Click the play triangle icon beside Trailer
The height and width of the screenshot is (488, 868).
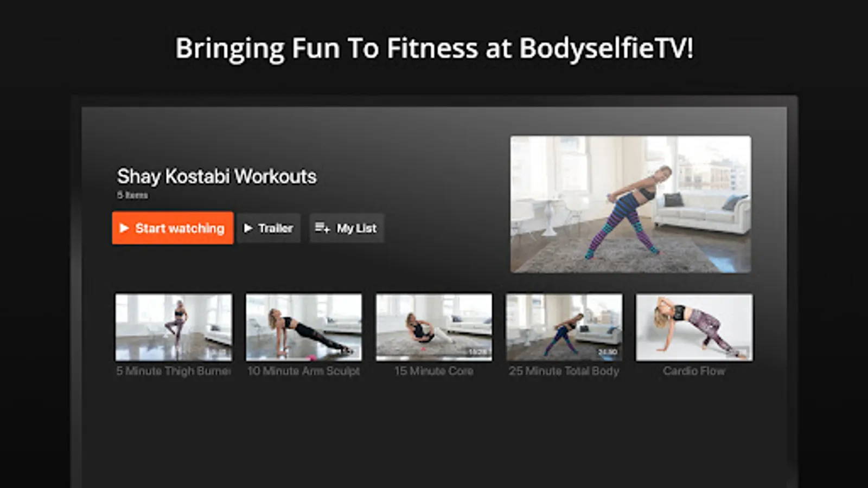point(248,228)
